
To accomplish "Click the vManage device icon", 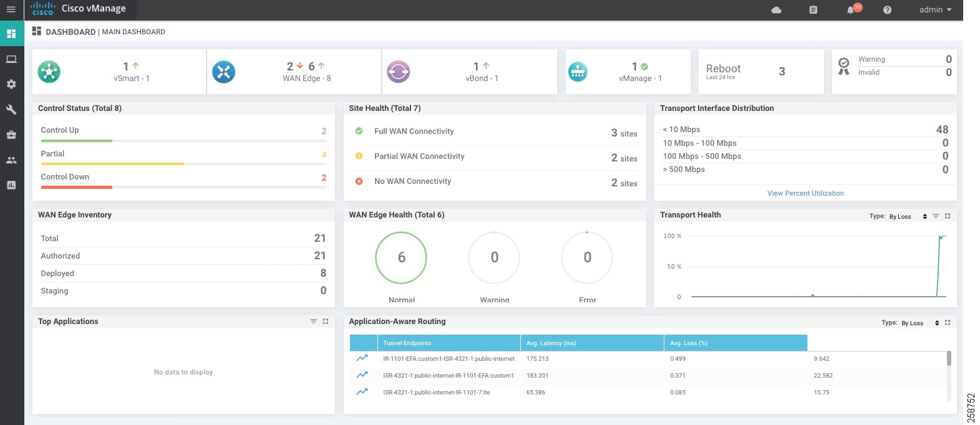I will point(578,72).
